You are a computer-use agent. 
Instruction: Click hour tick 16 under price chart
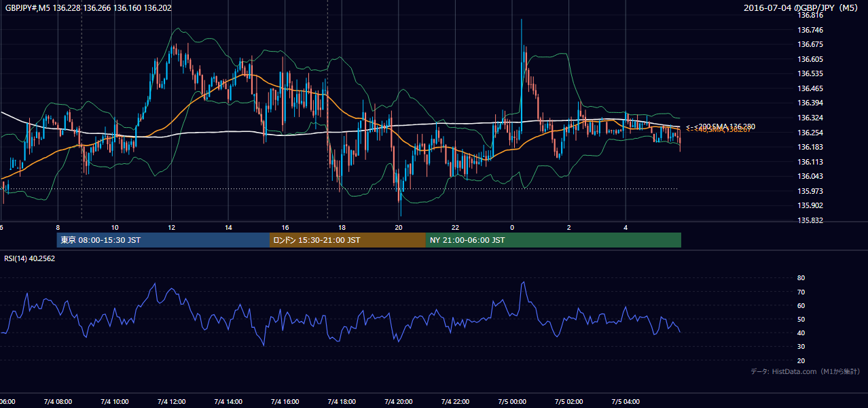coord(285,227)
